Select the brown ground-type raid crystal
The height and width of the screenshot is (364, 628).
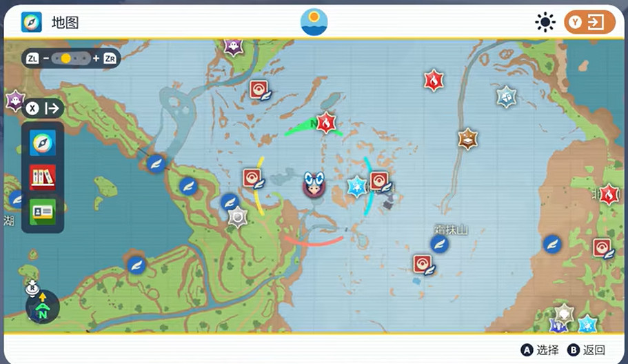pyautogui.click(x=468, y=139)
